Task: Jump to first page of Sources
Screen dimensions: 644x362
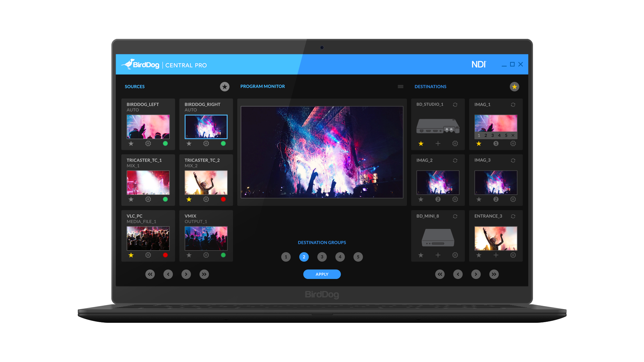Action: pyautogui.click(x=150, y=274)
